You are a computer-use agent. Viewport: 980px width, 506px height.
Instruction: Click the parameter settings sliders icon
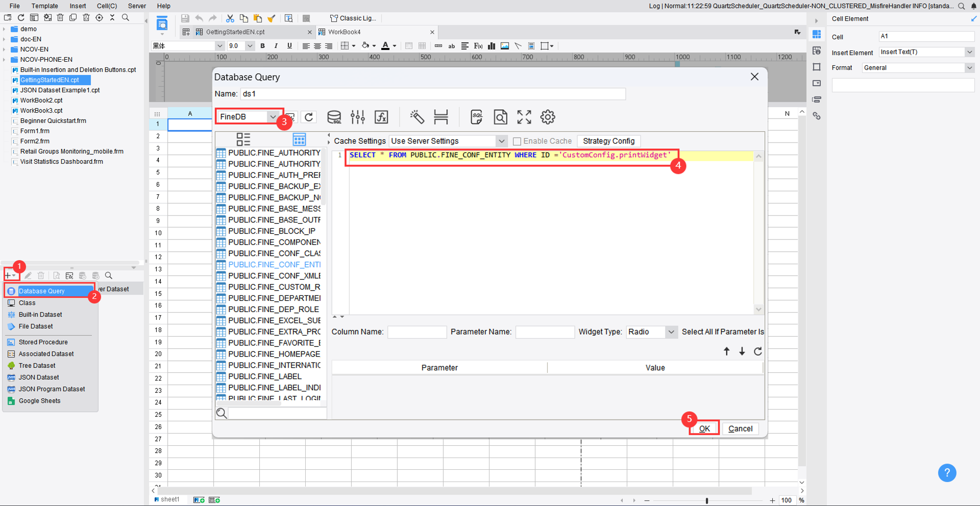click(358, 117)
